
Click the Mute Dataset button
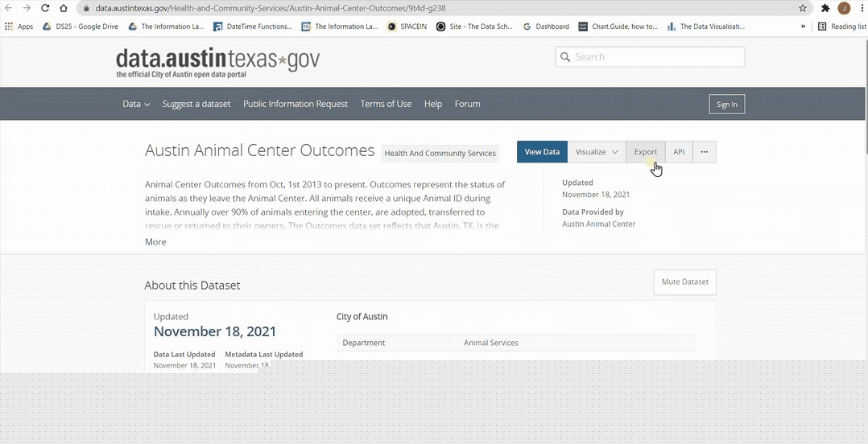[684, 282]
